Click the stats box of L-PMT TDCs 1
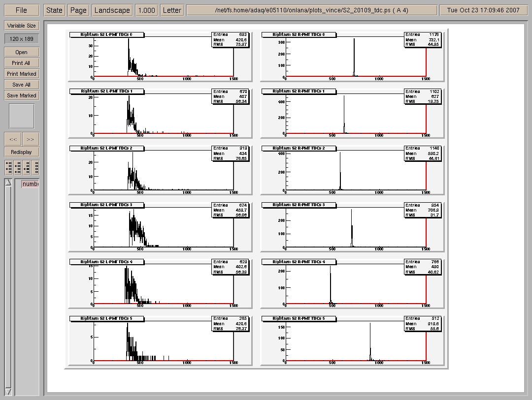The height and width of the screenshot is (400, 532). pos(230,96)
